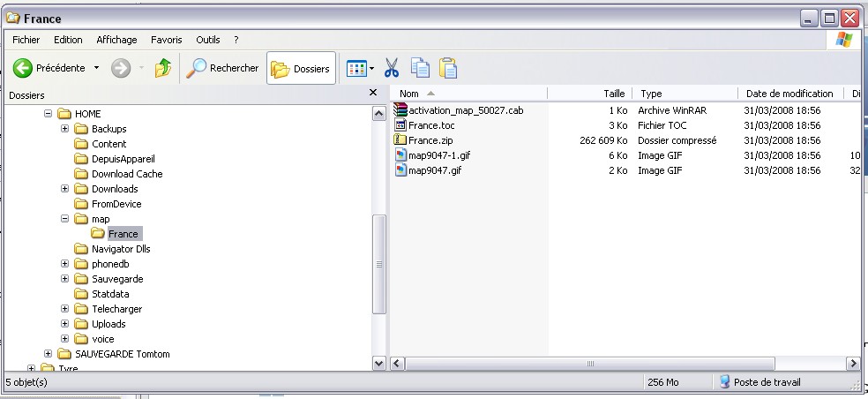Expand the phonedb folder node

(64, 264)
